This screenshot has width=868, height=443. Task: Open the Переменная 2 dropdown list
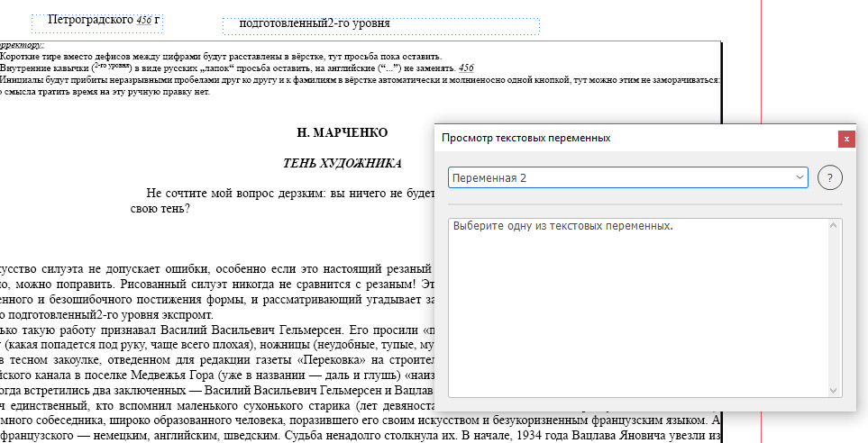pyautogui.click(x=627, y=177)
